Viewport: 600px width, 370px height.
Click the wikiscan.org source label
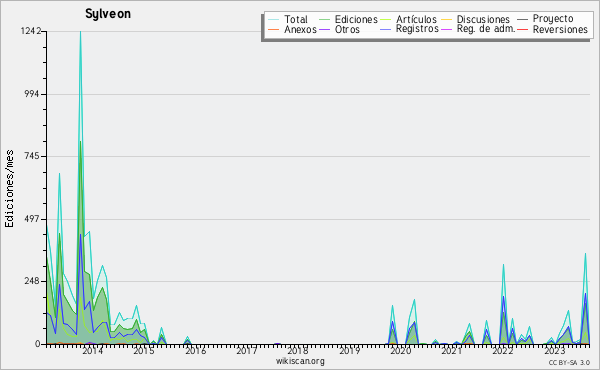point(300,361)
